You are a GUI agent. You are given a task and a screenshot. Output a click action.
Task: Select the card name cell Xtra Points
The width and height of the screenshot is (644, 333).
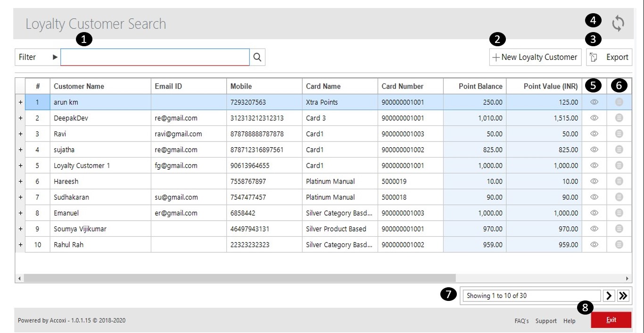pos(340,102)
